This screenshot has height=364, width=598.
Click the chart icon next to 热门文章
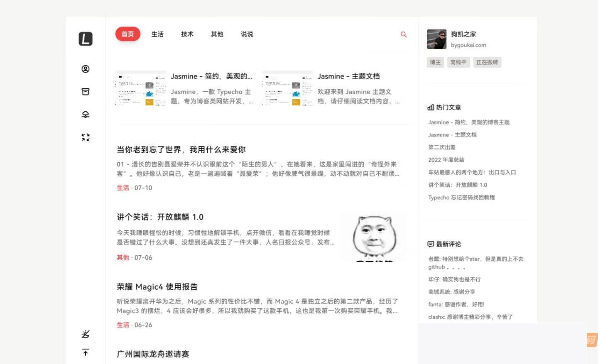(x=431, y=107)
